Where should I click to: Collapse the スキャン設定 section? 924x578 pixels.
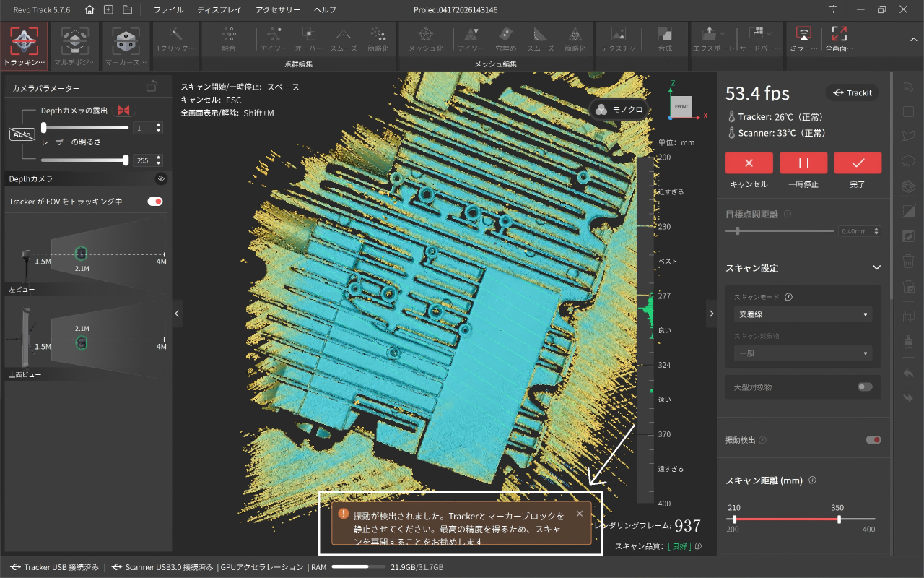point(877,268)
